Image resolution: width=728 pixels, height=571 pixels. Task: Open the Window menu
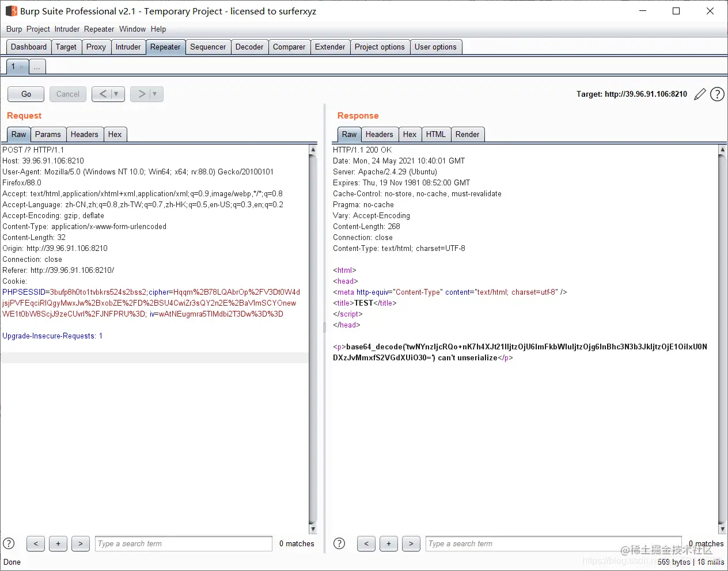[132, 29]
